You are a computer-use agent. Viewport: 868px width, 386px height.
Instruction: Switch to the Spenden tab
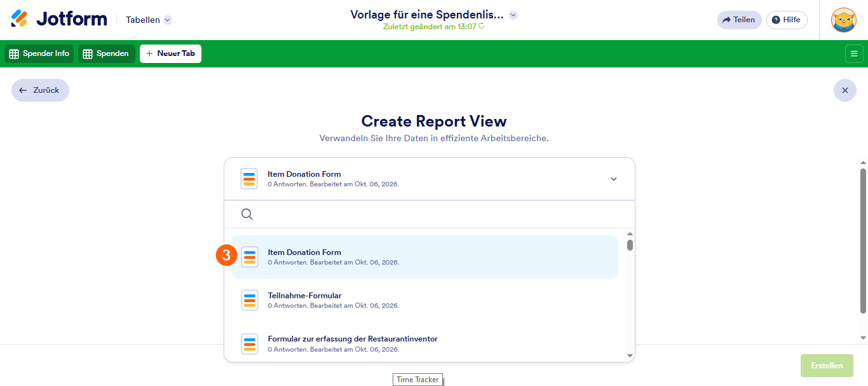click(107, 53)
